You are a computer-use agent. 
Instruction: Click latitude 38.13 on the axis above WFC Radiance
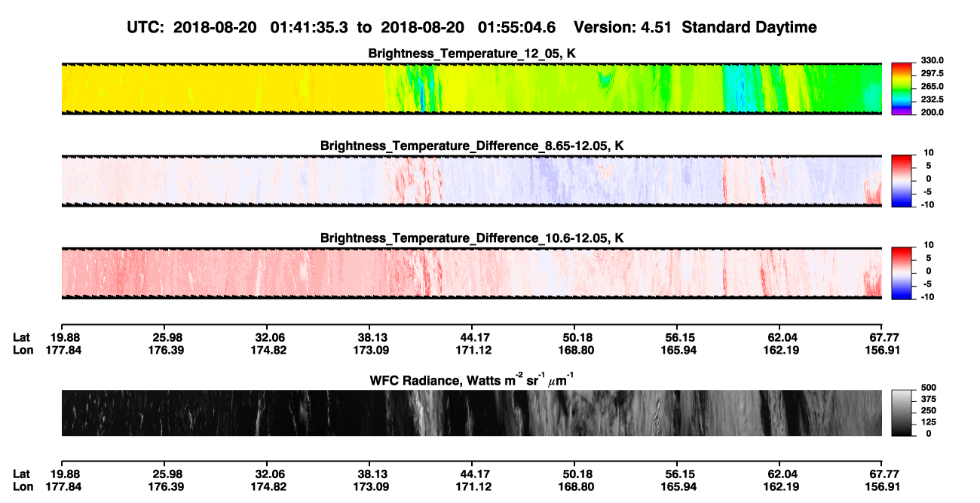click(x=369, y=337)
